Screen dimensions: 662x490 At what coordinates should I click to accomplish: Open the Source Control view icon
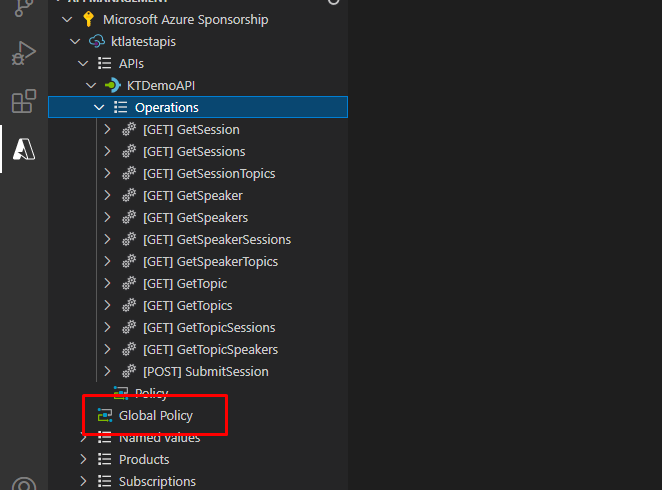pyautogui.click(x=23, y=9)
